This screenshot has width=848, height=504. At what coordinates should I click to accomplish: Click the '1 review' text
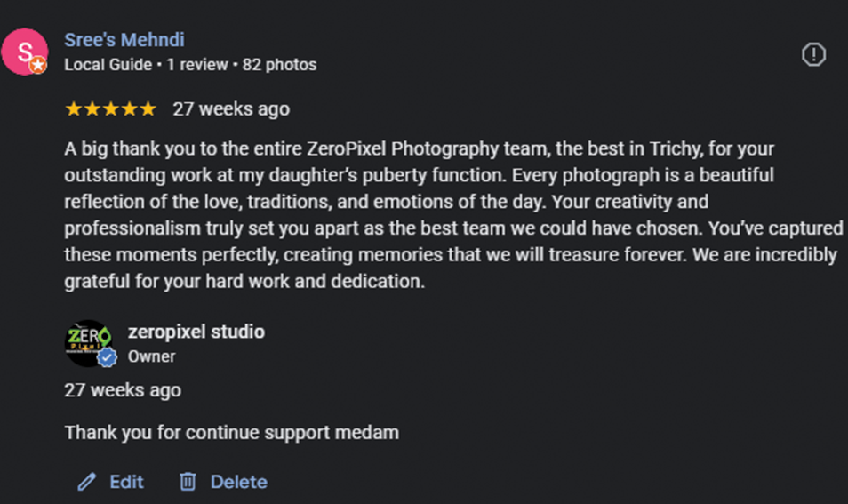(x=196, y=65)
